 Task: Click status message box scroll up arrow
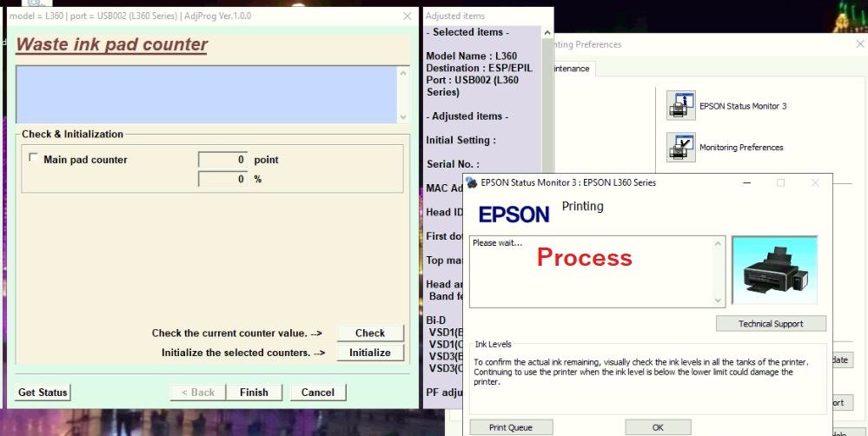click(718, 243)
